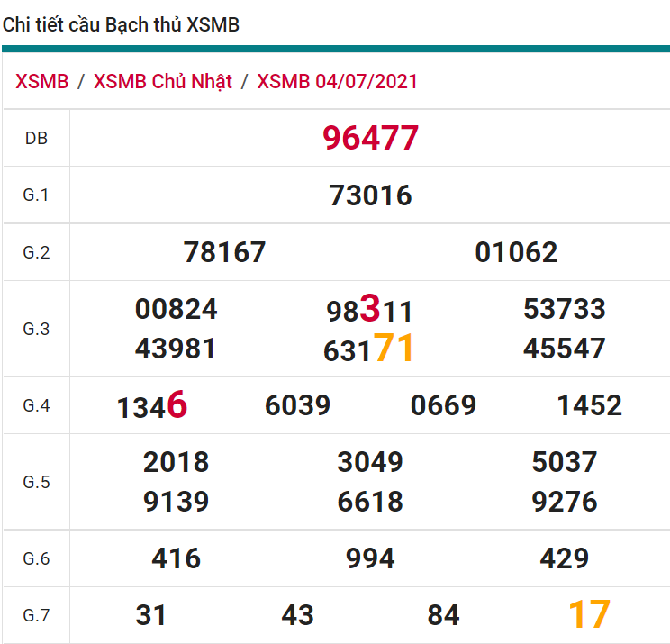This screenshot has width=670, height=644.
Task: Click the G.4 number 0669
Action: click(x=443, y=405)
